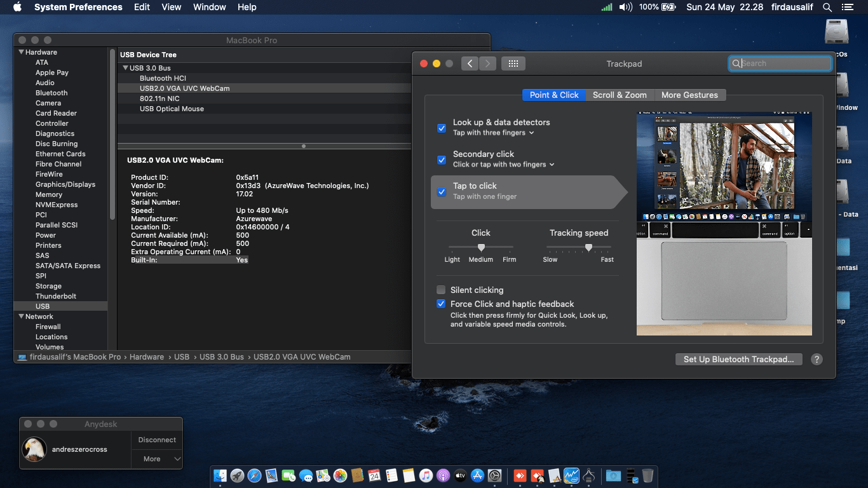Disable Tap to click
The width and height of the screenshot is (868, 488).
point(442,192)
